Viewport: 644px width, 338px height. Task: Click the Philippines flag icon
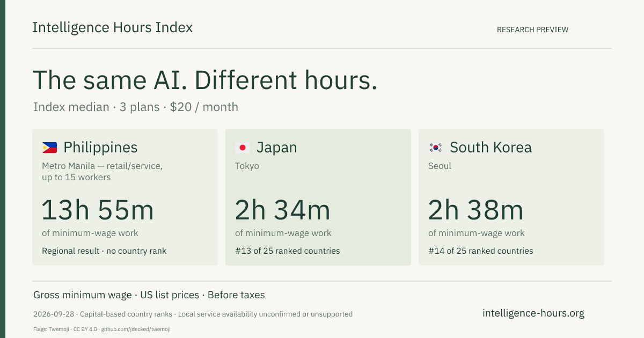coord(49,148)
